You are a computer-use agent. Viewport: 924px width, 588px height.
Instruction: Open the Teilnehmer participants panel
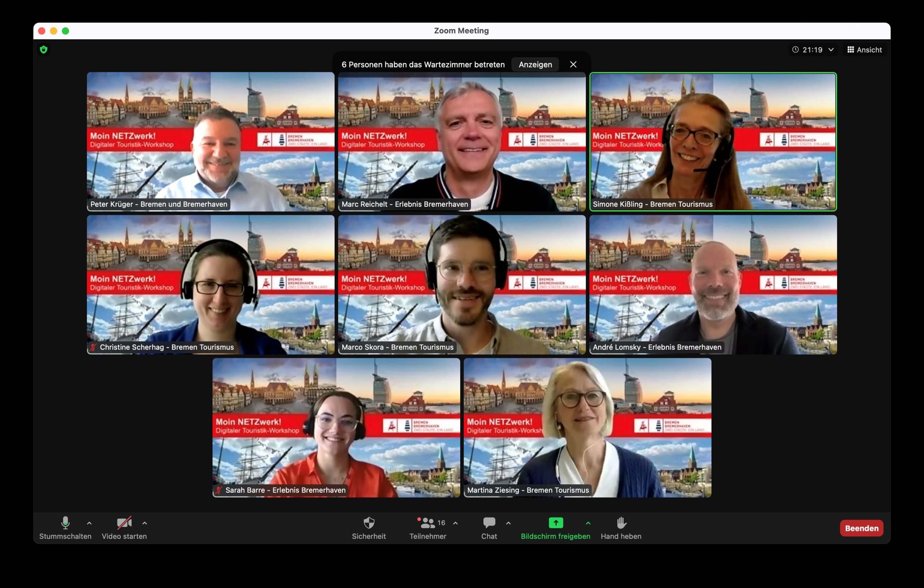click(x=427, y=528)
